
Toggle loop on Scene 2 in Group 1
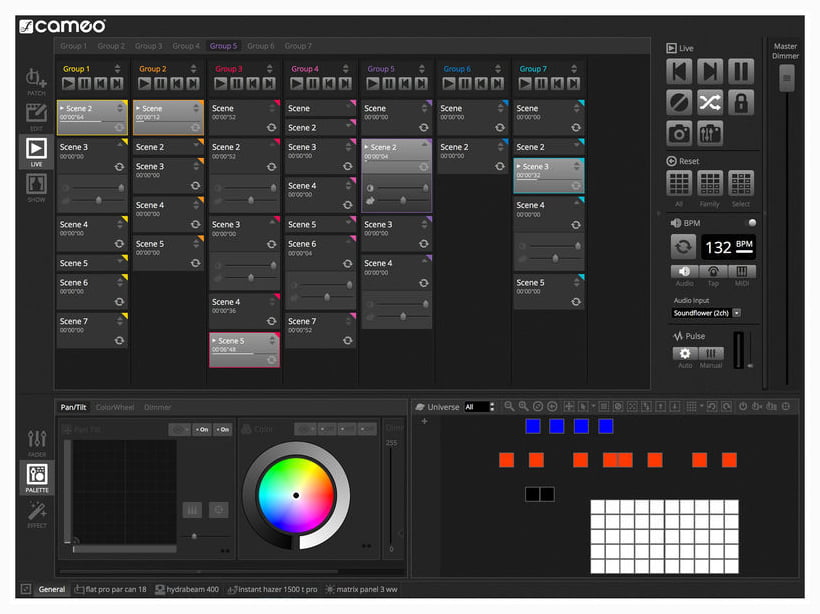(119, 127)
